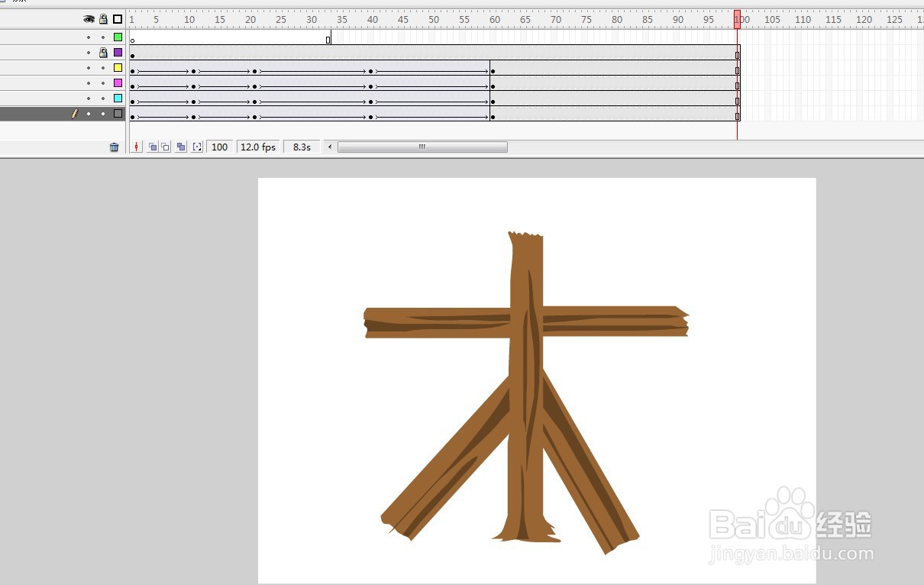The height and width of the screenshot is (585, 924).
Task: Toggle outline mode via green layer swatch
Action: pos(118,37)
